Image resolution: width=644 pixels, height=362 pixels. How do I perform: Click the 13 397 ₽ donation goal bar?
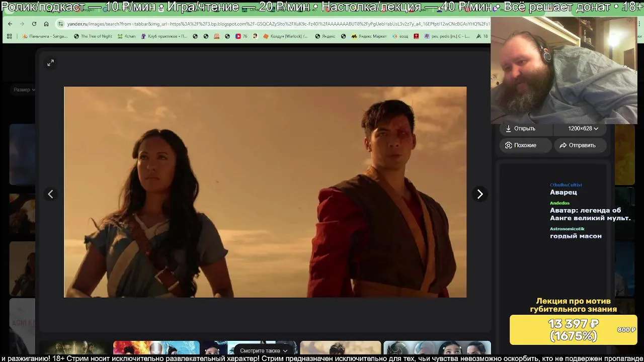click(x=574, y=330)
